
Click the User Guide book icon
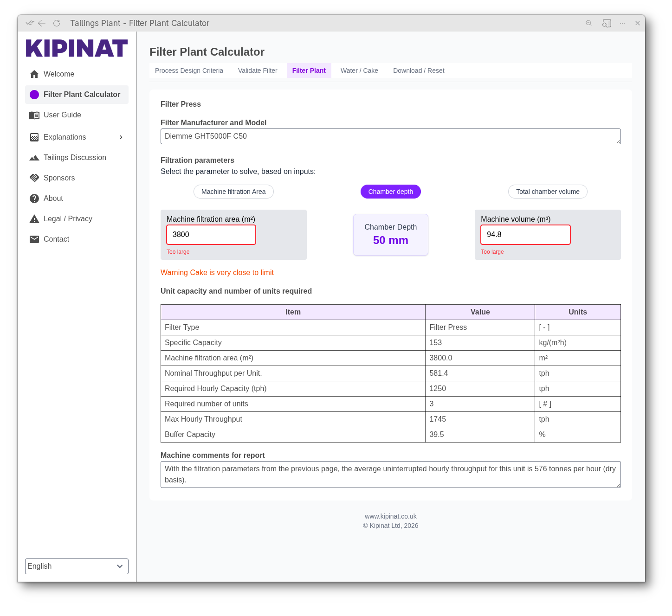point(34,115)
